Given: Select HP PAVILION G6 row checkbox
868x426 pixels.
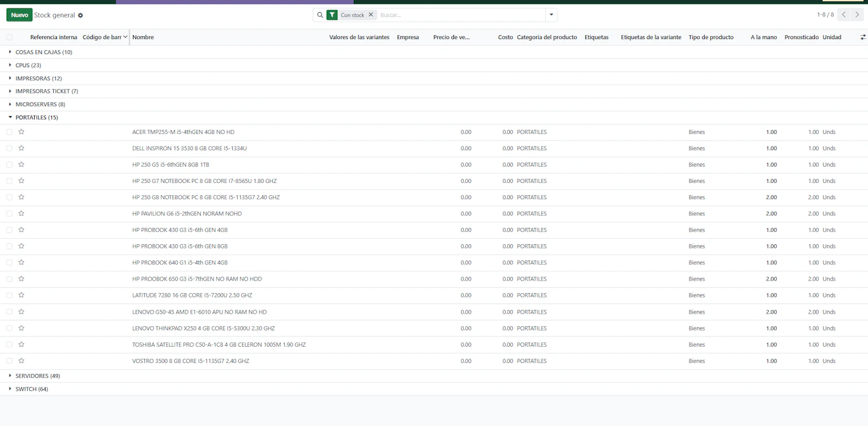Looking at the screenshot, I should 9,213.
